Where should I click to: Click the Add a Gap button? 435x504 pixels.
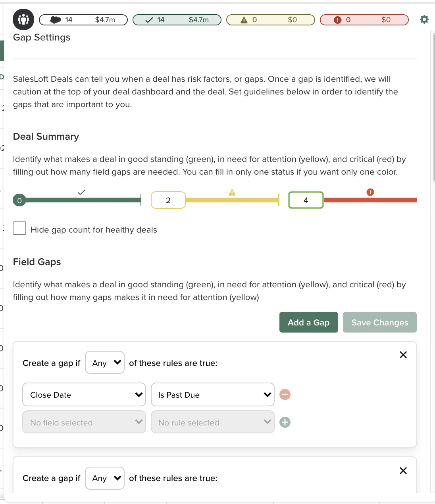point(308,322)
